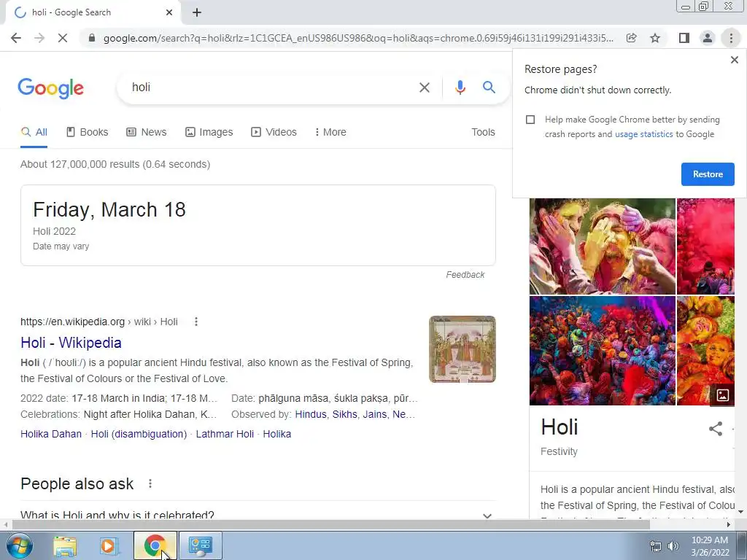The image size is (747, 560).
Task: Open the Holi (disambiguation) sitelink
Action: pos(139,435)
